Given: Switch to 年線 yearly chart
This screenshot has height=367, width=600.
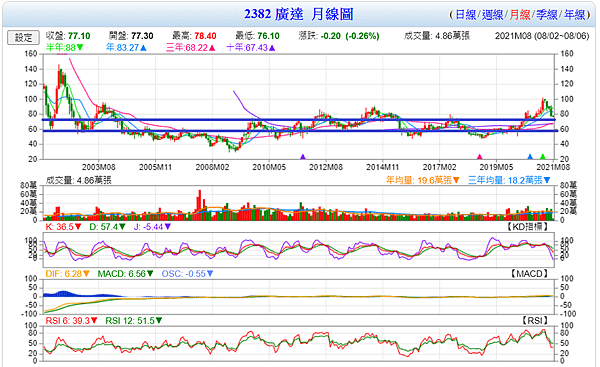Looking at the screenshot, I should (x=574, y=15).
